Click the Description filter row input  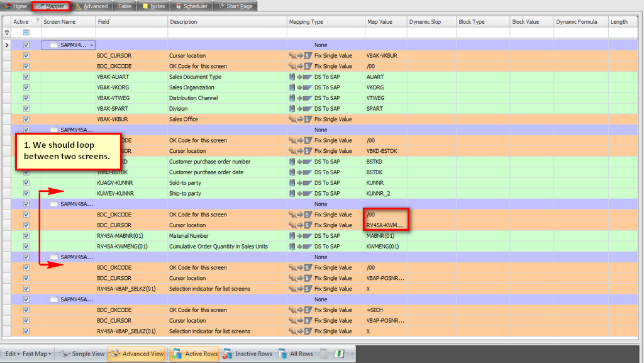click(x=227, y=33)
